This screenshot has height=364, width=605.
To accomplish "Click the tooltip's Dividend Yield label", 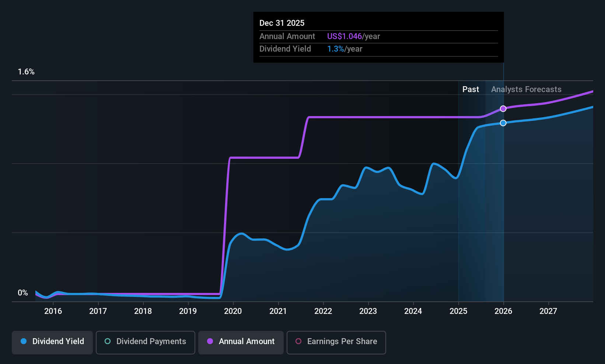I will [285, 49].
